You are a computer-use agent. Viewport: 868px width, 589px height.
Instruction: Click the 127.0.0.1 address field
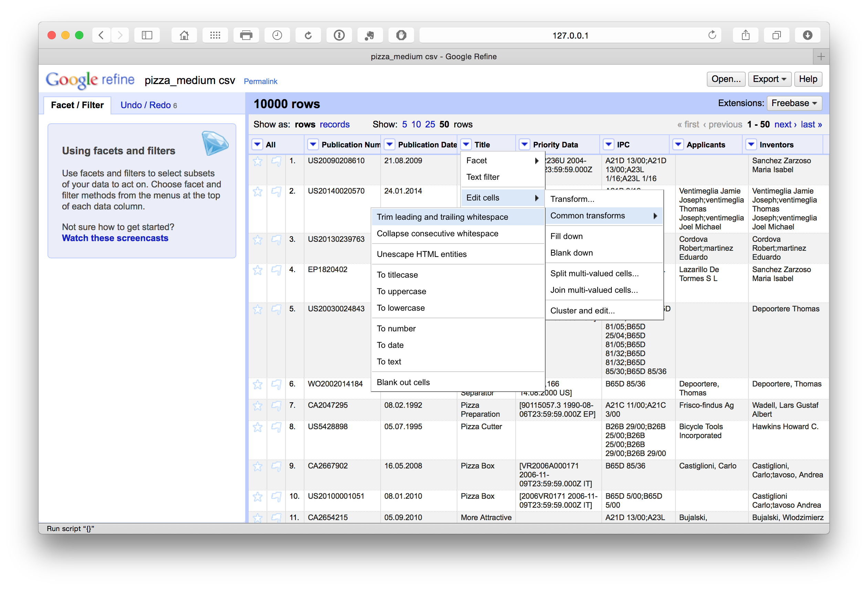(x=570, y=35)
